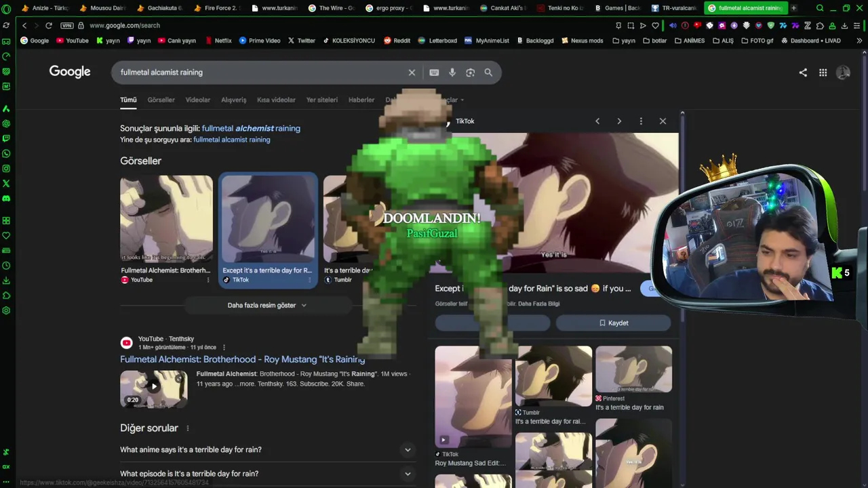Expand the FOTO gif bookmarks folder
Screen dimensions: 868x488
(756, 41)
